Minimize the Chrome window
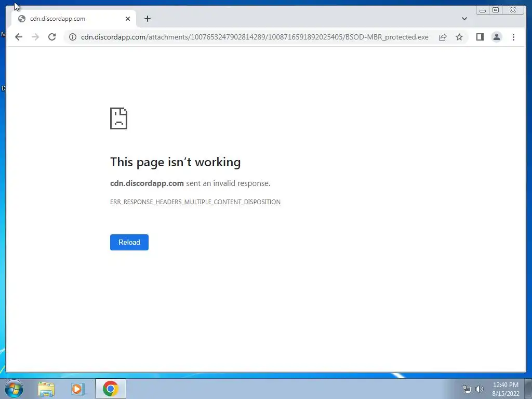 click(483, 10)
